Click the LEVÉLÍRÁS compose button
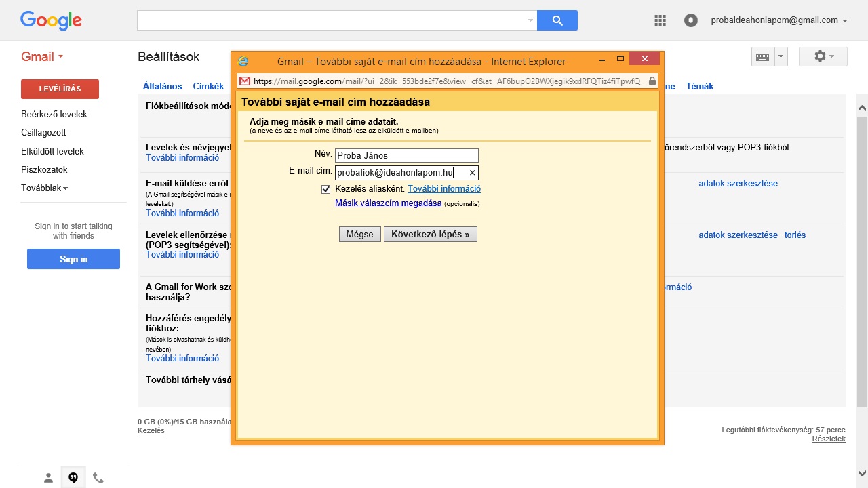This screenshot has width=868, height=488. 60,89
